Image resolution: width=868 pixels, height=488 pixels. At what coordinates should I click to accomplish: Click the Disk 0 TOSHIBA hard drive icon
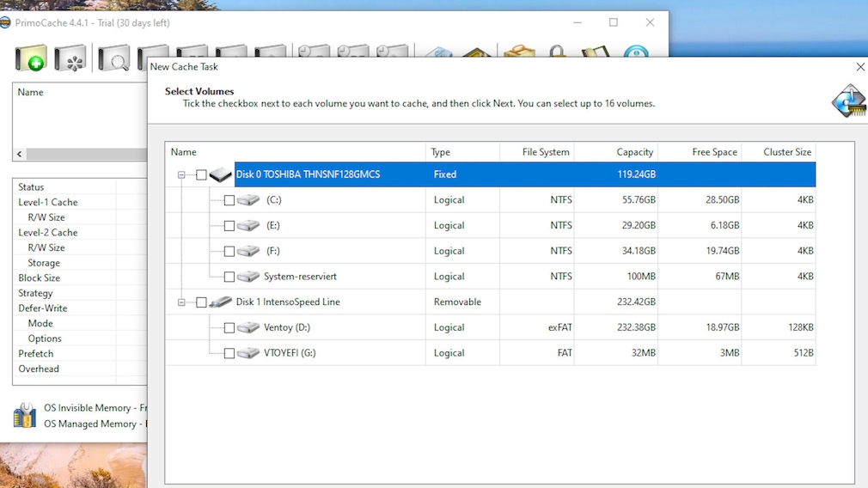coord(221,174)
